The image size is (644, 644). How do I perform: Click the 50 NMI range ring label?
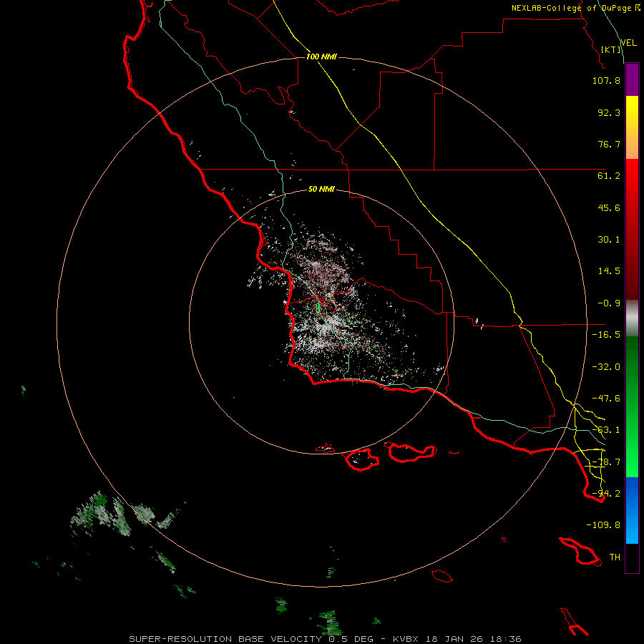321,189
